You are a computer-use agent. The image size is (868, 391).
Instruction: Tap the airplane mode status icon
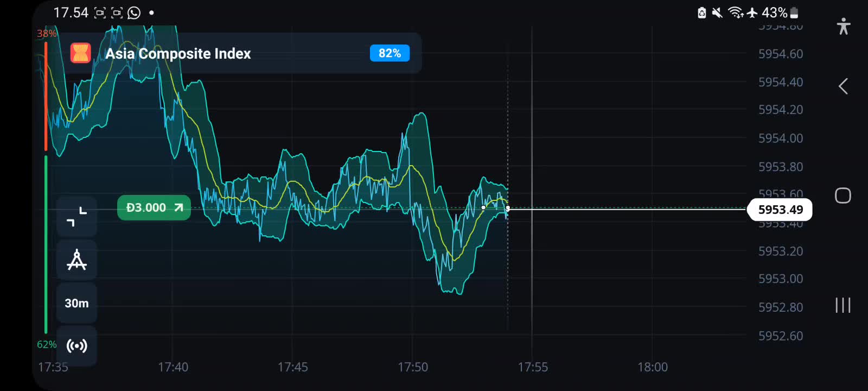click(752, 12)
